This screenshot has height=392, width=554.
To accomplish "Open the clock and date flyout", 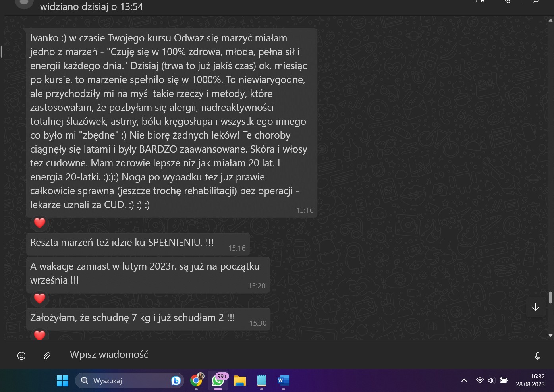I will click(x=530, y=380).
